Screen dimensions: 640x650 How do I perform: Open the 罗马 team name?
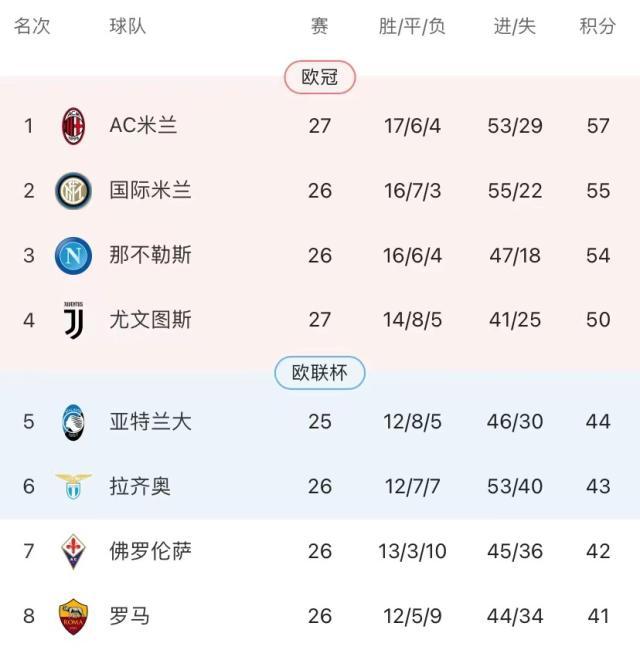130,616
